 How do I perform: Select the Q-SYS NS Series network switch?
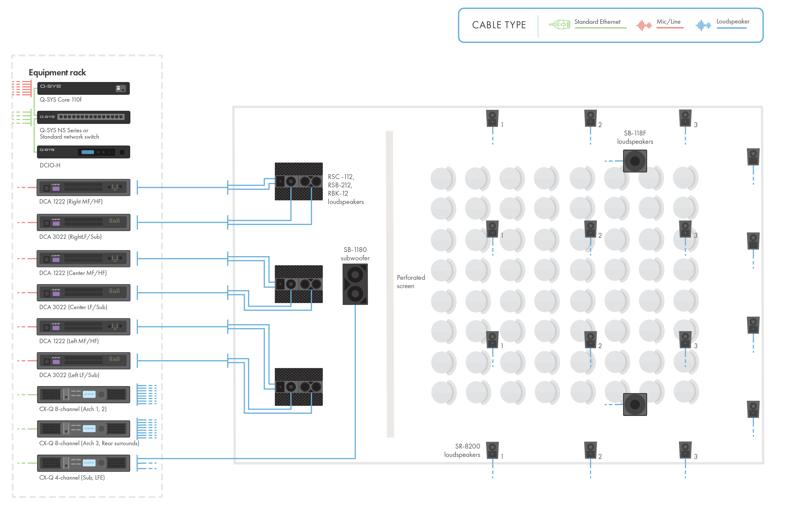click(x=83, y=117)
